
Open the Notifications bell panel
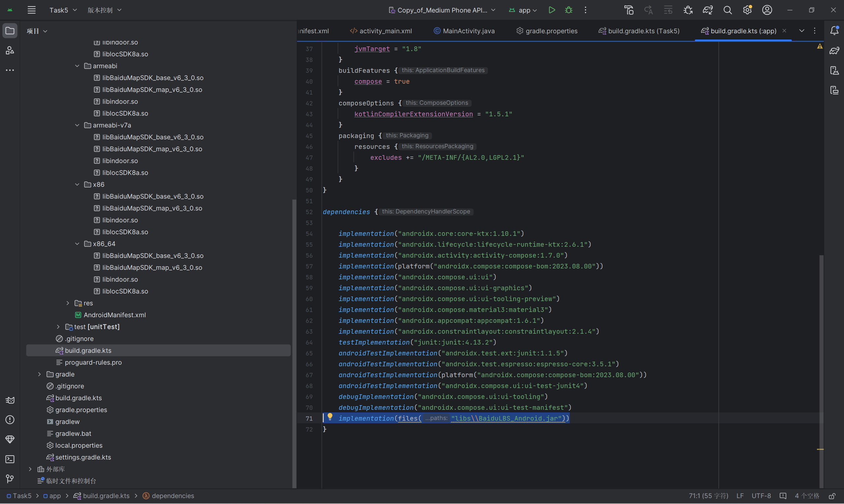click(x=834, y=31)
